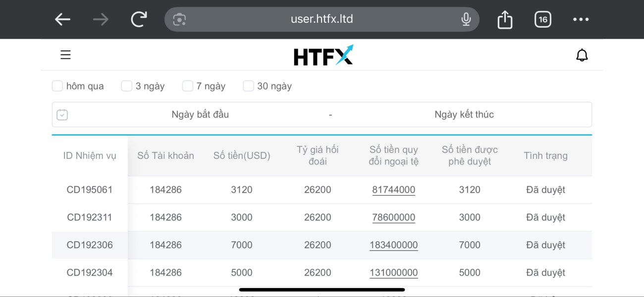Open the "Ngày bắt đầu" date picker
Image resolution: width=644 pixels, height=297 pixels.
click(x=200, y=115)
